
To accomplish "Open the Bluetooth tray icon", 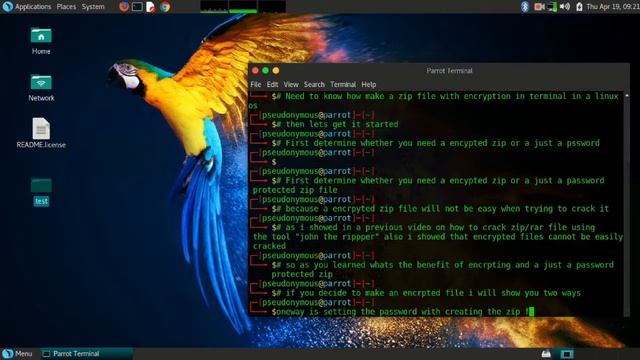I will [525, 7].
